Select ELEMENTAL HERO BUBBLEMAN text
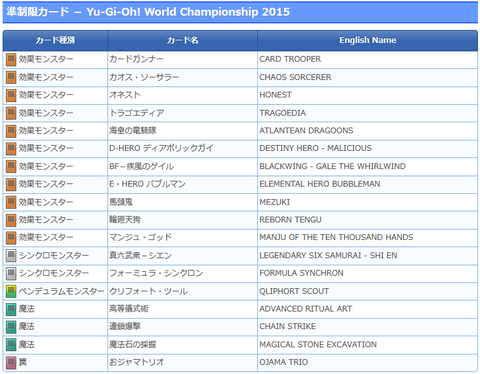The height and width of the screenshot is (374, 480). point(320,184)
